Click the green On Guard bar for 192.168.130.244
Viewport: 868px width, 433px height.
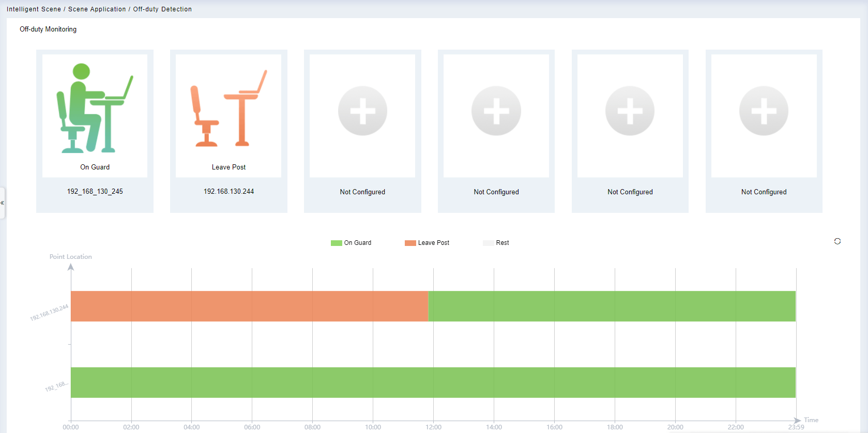point(612,306)
